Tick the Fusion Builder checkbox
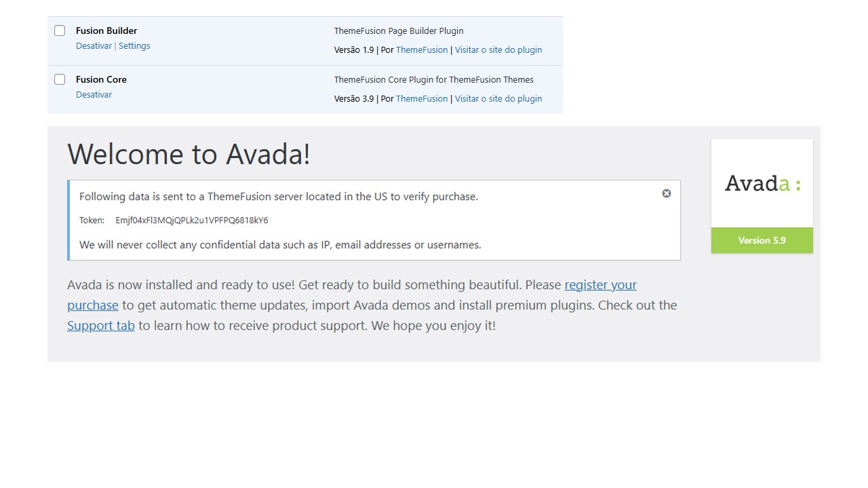The height and width of the screenshot is (488, 868). (60, 30)
